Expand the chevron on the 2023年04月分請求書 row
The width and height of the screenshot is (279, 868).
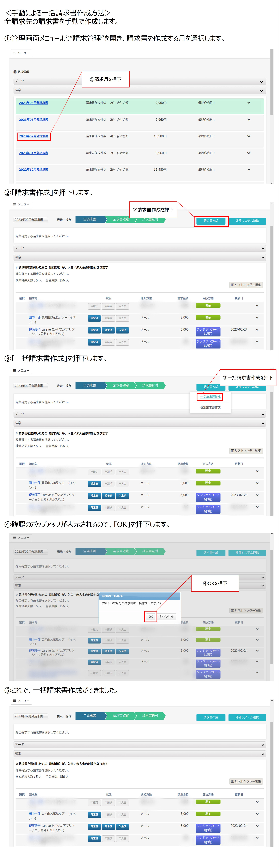pos(249,103)
